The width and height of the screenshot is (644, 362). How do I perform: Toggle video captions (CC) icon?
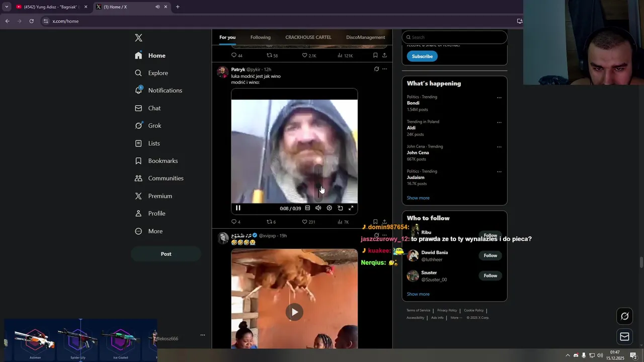[307, 208]
